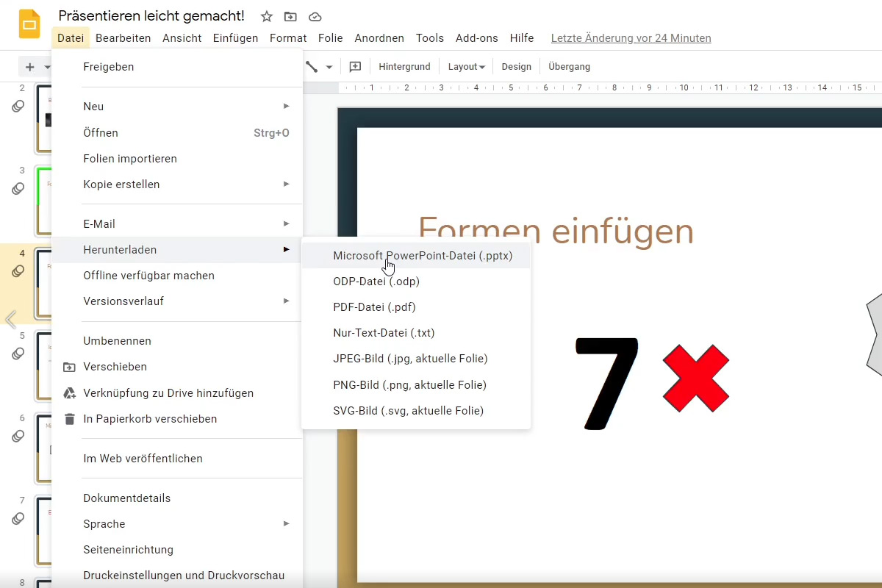Expand the Herunterladen submenu

[x=177, y=250]
